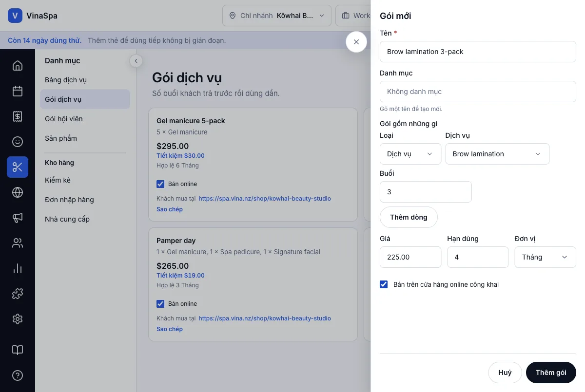Open the megaphone marketing icon
585x392 pixels.
click(18, 218)
